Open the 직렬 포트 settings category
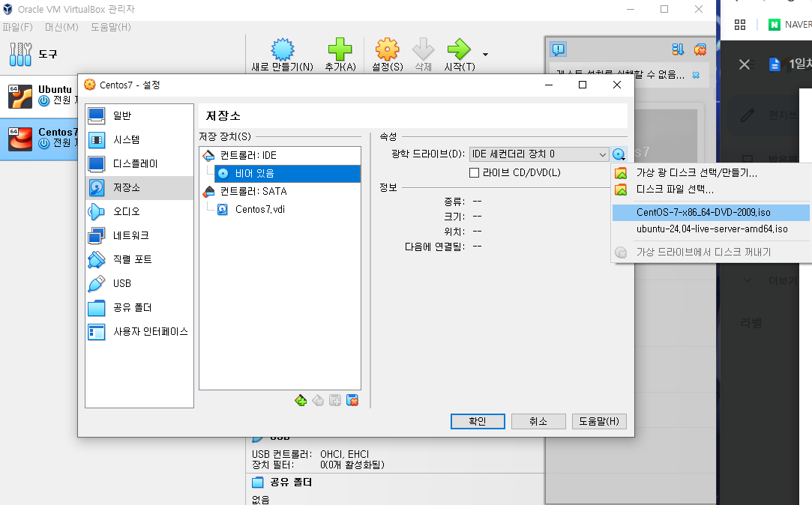The height and width of the screenshot is (505, 812). click(x=139, y=259)
